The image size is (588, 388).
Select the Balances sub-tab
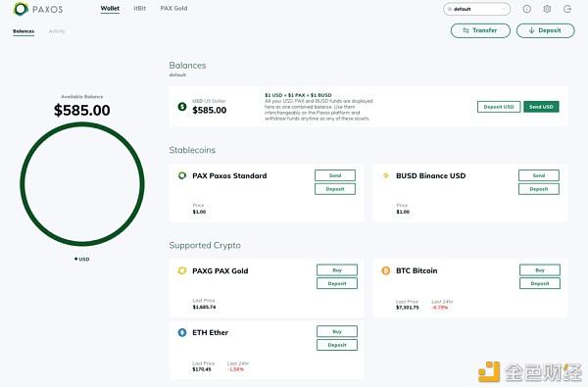(x=24, y=31)
